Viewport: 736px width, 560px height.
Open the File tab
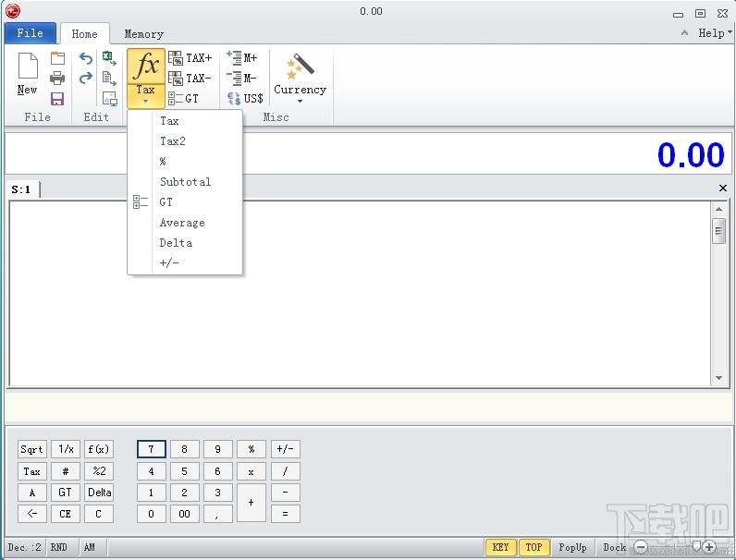30,33
